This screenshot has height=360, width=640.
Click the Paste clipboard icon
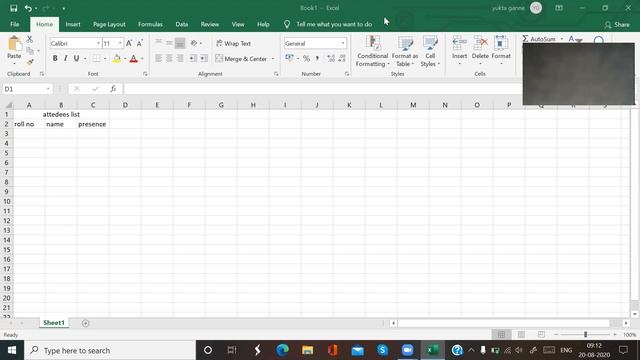14,44
